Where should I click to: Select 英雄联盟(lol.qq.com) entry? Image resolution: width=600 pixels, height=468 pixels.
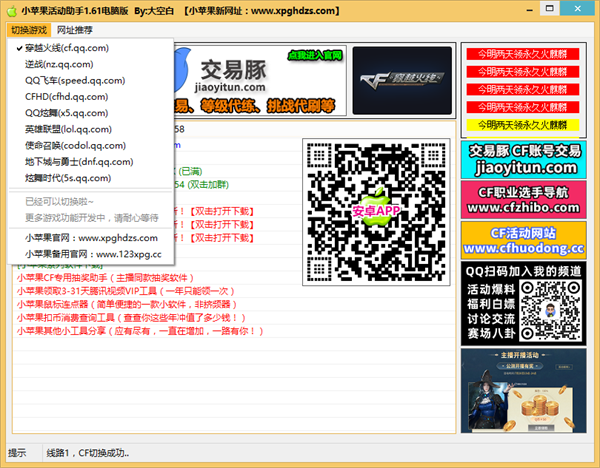coord(90,129)
